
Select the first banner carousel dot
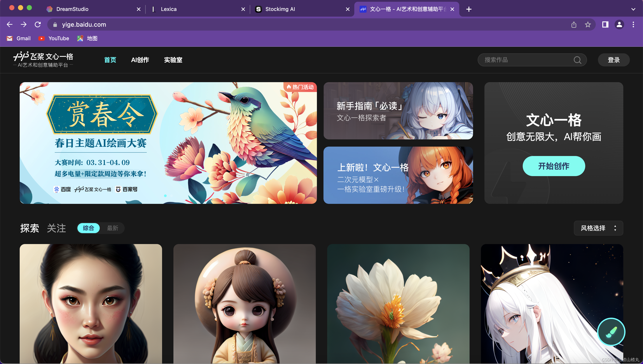click(x=165, y=196)
